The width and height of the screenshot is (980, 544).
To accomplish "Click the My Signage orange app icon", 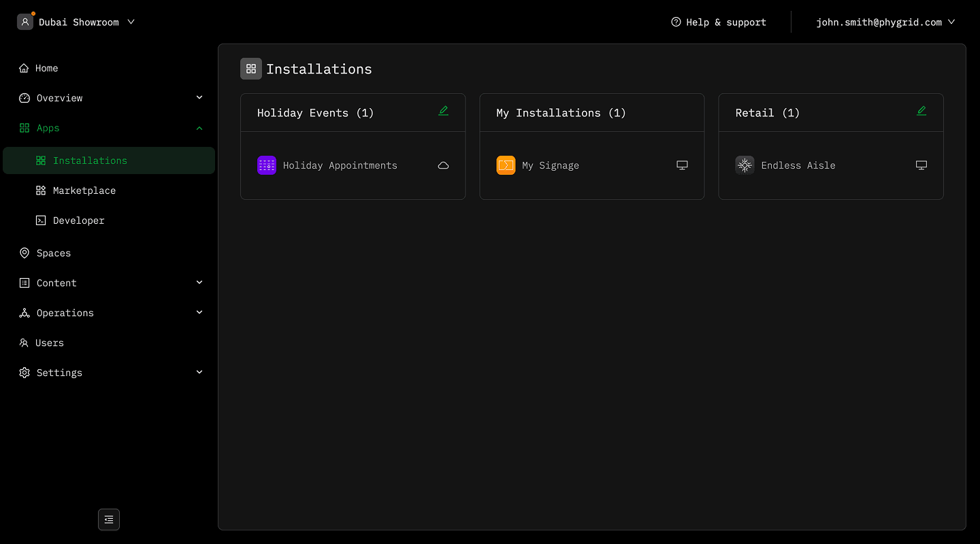I will 506,165.
